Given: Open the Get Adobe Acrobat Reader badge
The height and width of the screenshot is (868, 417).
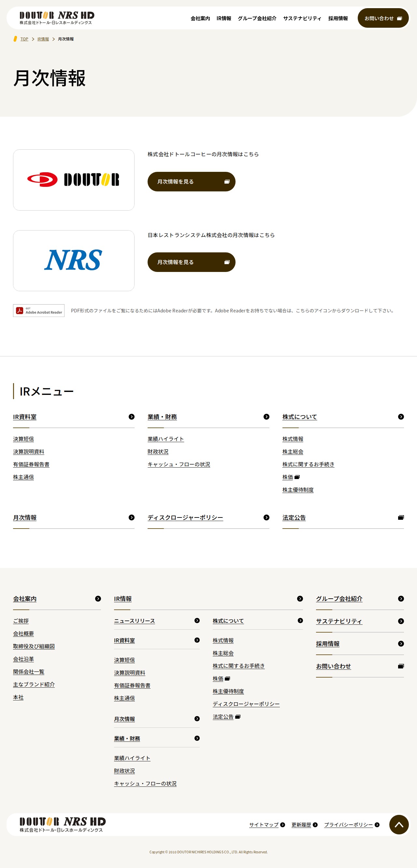Looking at the screenshot, I should point(39,310).
